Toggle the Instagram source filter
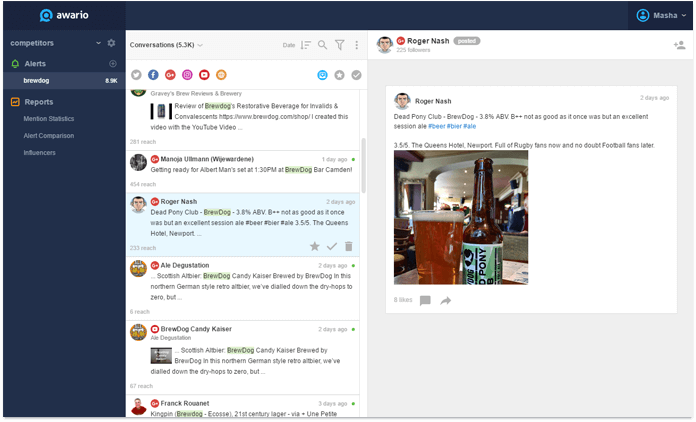 187,75
